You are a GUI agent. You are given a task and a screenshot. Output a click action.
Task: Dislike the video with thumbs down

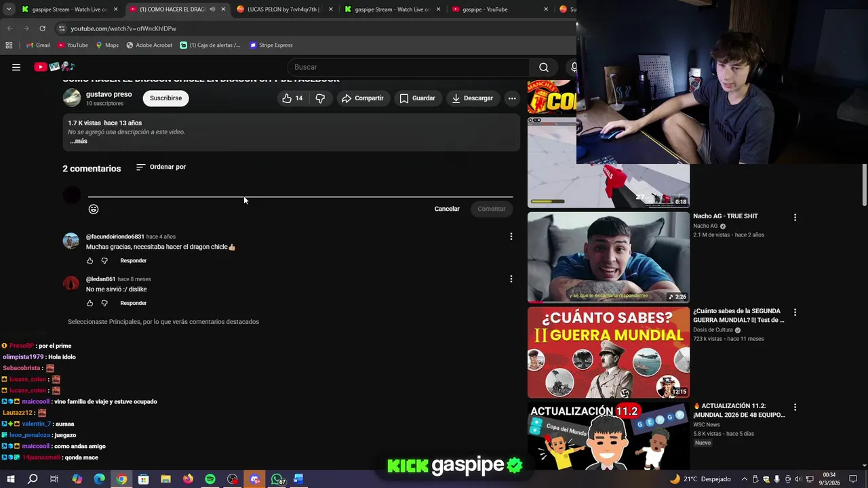[320, 98]
